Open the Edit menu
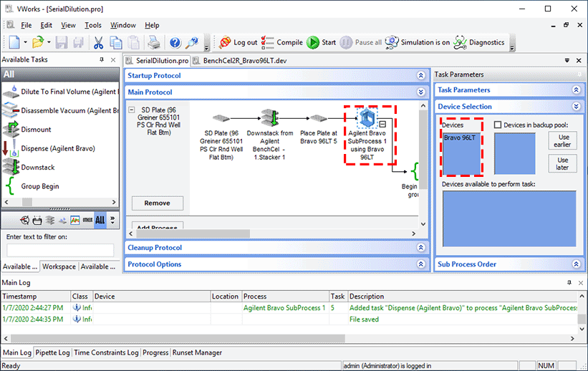Screen dimensions: 588x371 coord(46,25)
